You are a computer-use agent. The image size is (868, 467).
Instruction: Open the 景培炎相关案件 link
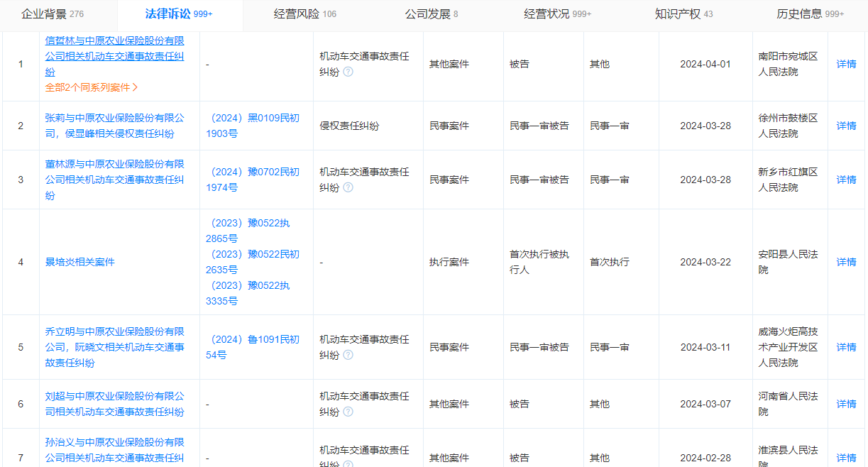coord(80,262)
